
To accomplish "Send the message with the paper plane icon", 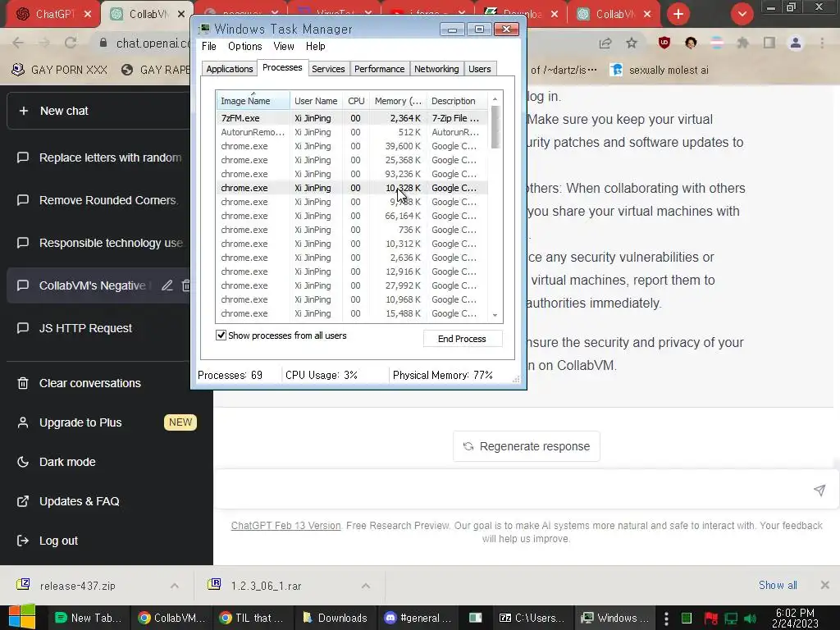I will [819, 490].
